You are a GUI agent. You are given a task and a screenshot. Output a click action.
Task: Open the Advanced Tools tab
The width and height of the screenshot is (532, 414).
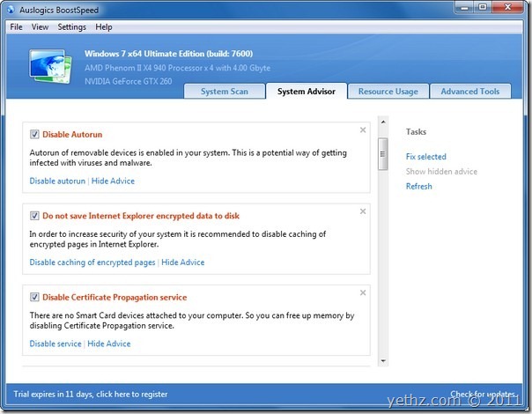pos(469,92)
